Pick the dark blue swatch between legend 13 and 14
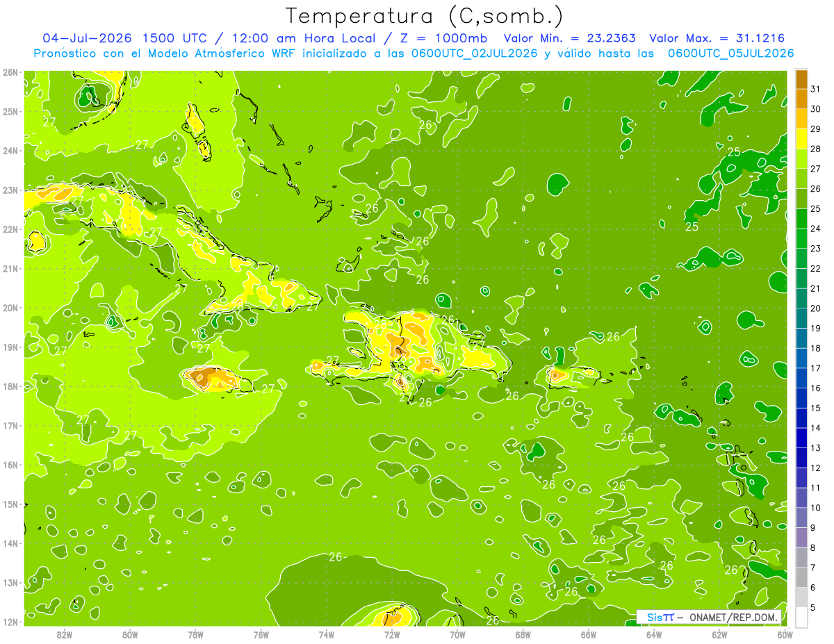Screen dimensions: 834x644 click(x=801, y=438)
